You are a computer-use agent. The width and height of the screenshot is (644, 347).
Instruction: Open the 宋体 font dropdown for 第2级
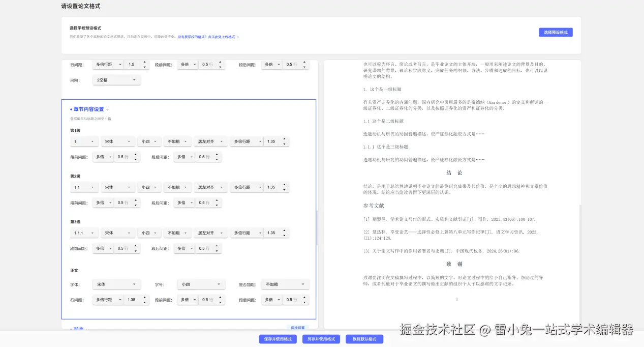pyautogui.click(x=117, y=187)
